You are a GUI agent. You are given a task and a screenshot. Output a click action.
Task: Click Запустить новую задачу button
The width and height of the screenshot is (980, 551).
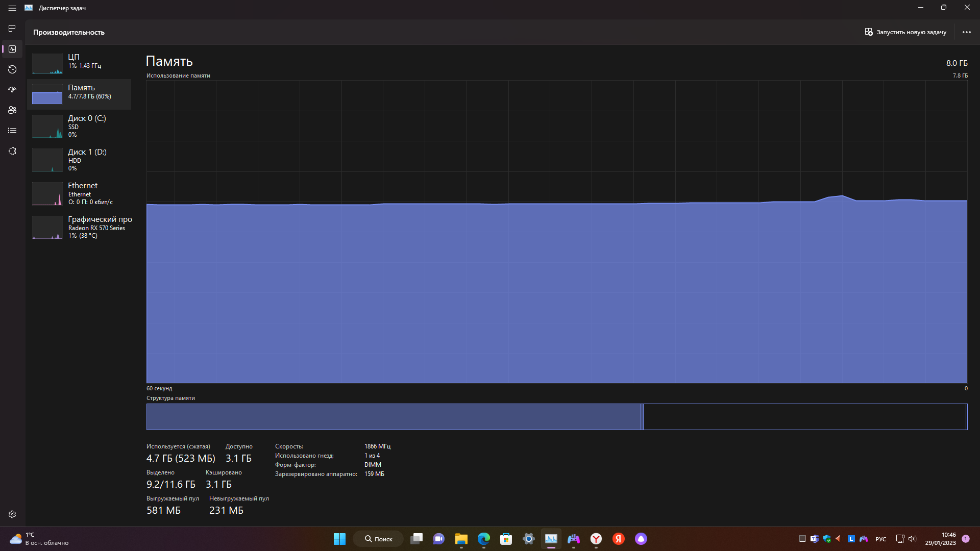pos(905,32)
